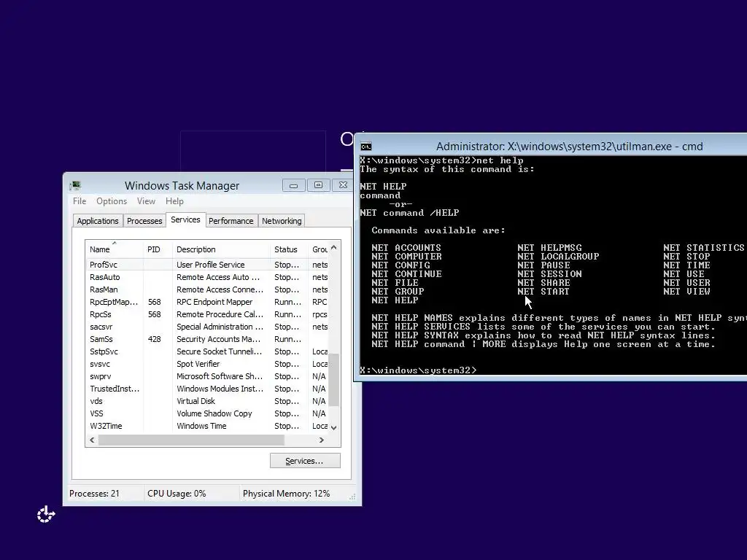Image resolution: width=747 pixels, height=560 pixels.
Task: Select the RpcEptMapper service row
Action: click(x=207, y=302)
